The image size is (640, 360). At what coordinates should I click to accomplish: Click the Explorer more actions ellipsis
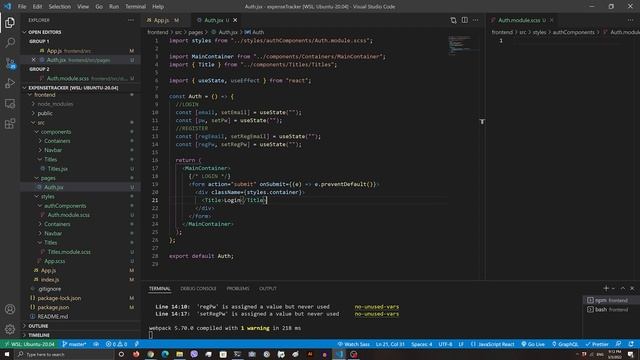click(x=131, y=20)
